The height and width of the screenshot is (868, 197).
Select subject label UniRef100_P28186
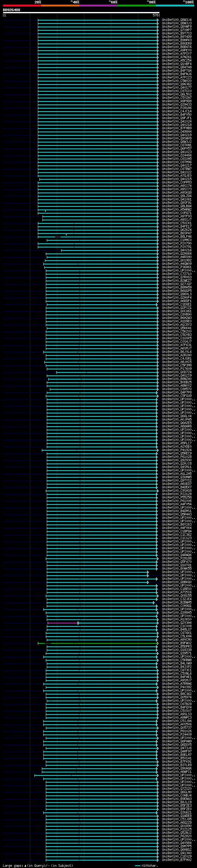177,108
